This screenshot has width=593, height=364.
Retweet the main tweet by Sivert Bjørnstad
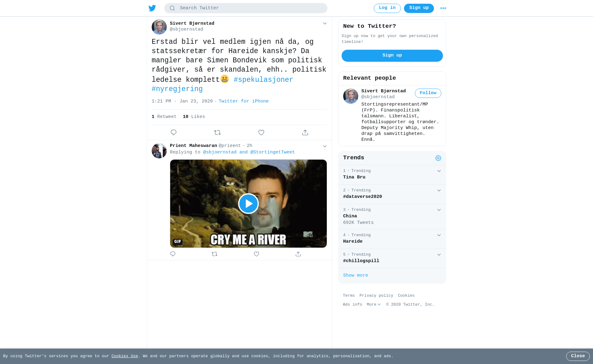coord(217,132)
